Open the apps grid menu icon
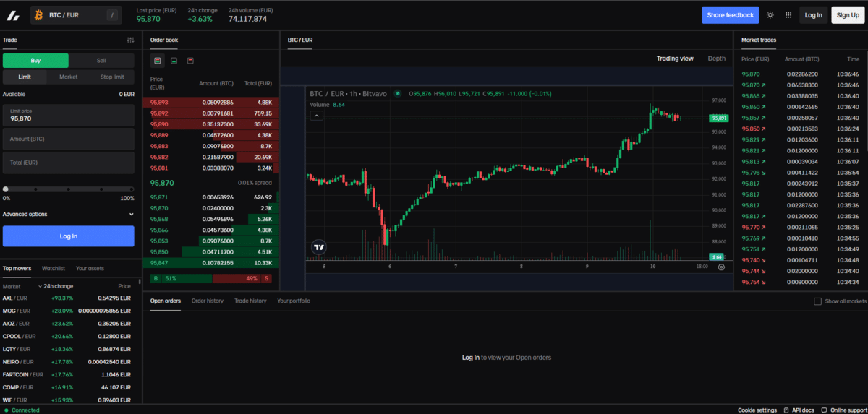Image resolution: width=868 pixels, height=414 pixels. click(788, 14)
